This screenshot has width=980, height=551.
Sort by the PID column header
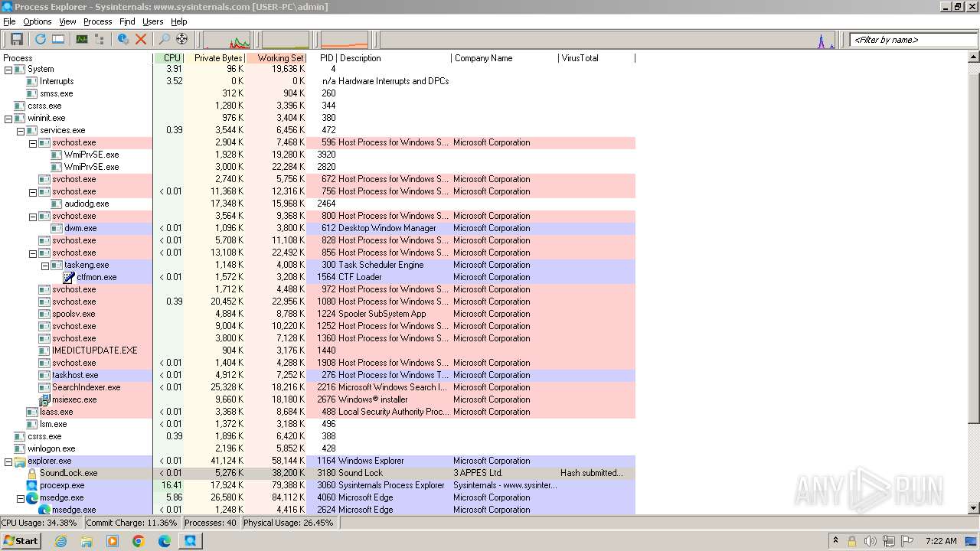pyautogui.click(x=322, y=58)
